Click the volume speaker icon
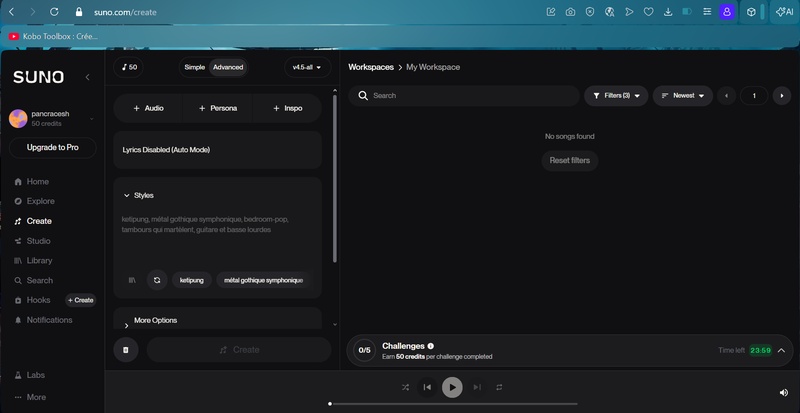800x413 pixels. (x=784, y=393)
